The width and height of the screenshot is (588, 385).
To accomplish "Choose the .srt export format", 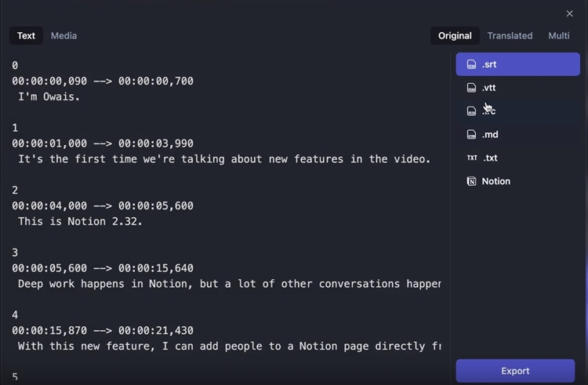I will pyautogui.click(x=518, y=64).
